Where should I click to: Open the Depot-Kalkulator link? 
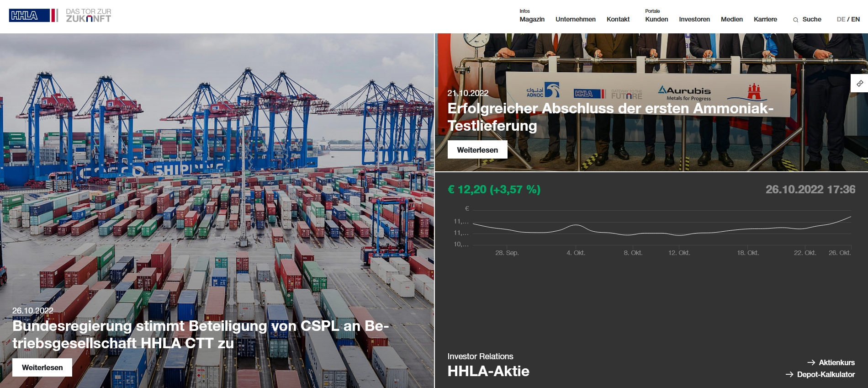826,374
